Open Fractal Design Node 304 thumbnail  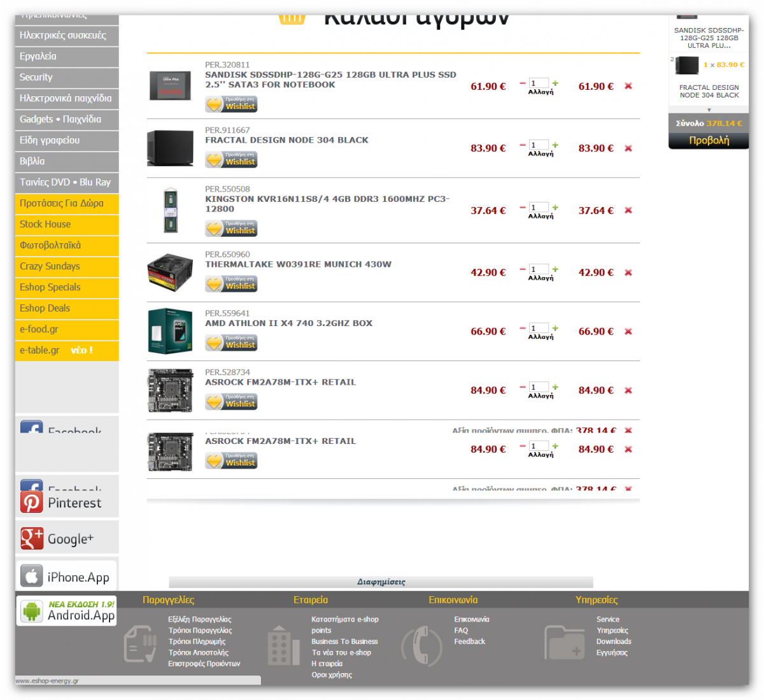[x=170, y=148]
